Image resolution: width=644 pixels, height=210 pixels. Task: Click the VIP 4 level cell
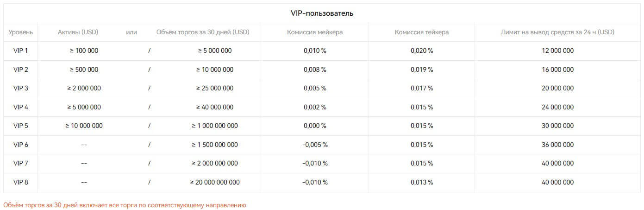(21, 107)
